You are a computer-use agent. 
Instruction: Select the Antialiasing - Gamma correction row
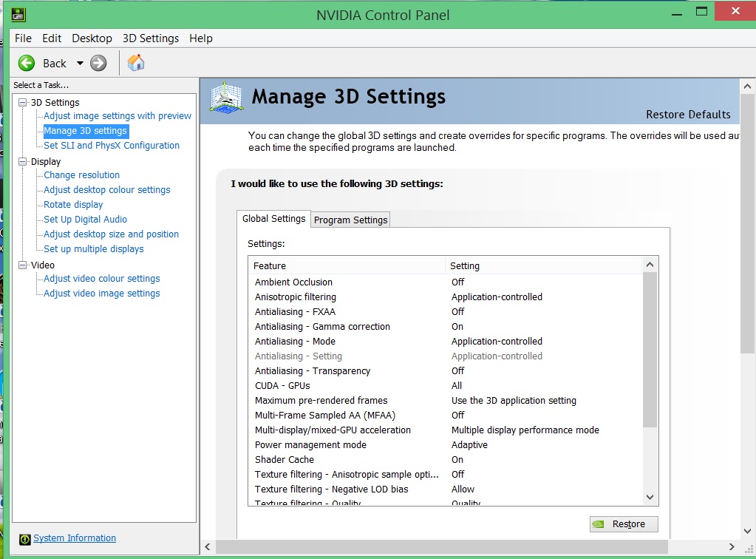[x=446, y=327]
